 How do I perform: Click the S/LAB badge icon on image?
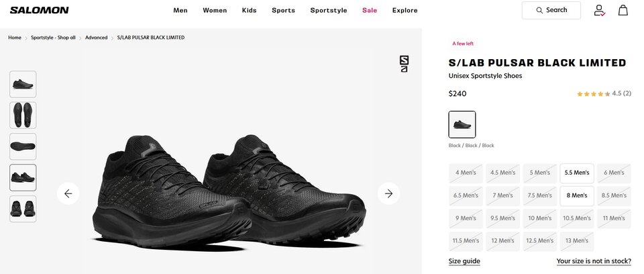coord(404,64)
